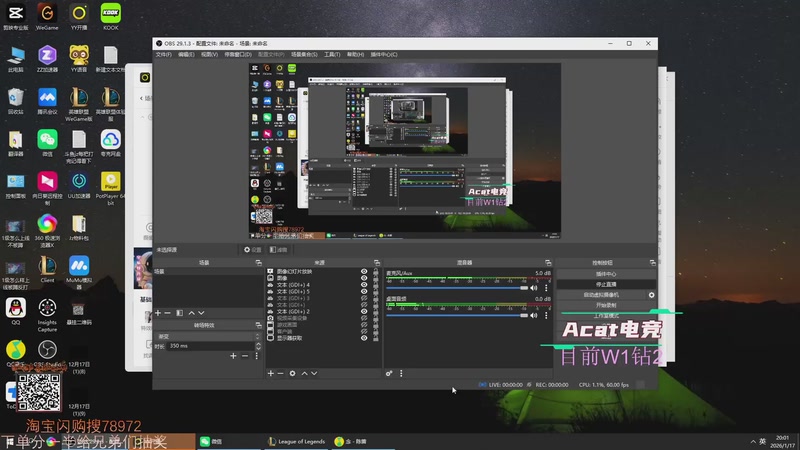Mute the 麦克风/Aux speaker icon

tap(534, 288)
